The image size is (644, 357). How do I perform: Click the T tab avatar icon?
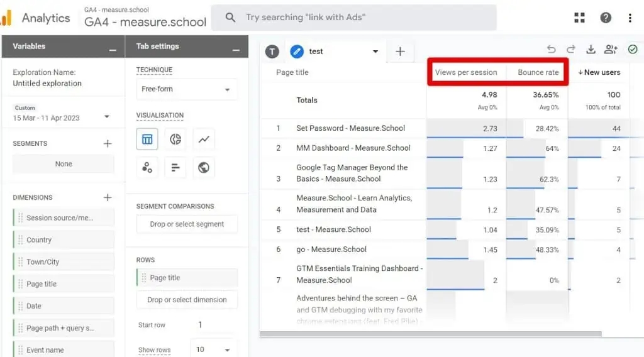(x=272, y=52)
